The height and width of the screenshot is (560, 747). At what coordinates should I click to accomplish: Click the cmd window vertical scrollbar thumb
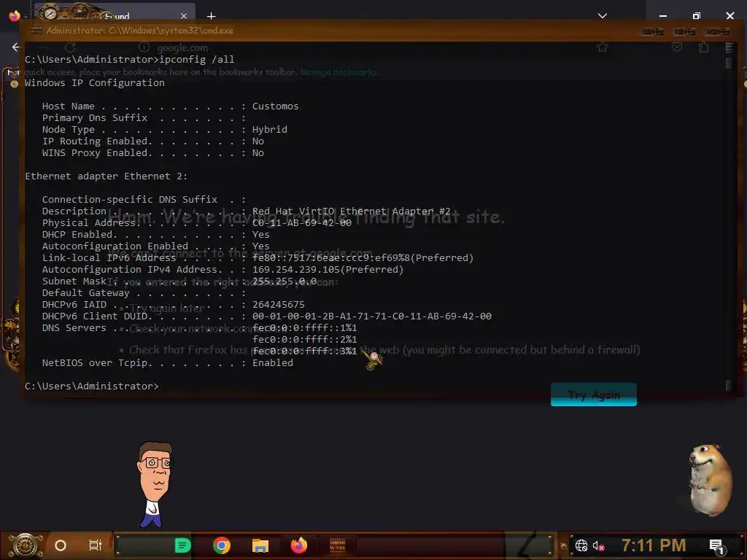click(x=728, y=63)
